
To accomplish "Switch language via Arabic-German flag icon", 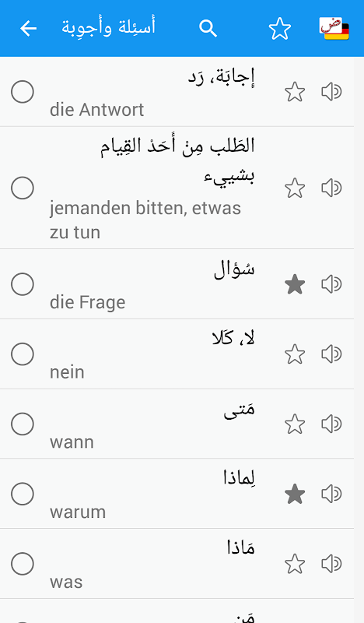I will point(334,29).
